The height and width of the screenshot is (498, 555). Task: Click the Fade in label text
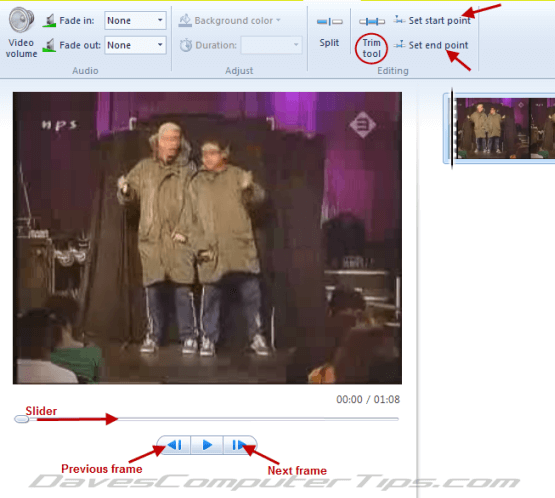(x=77, y=21)
